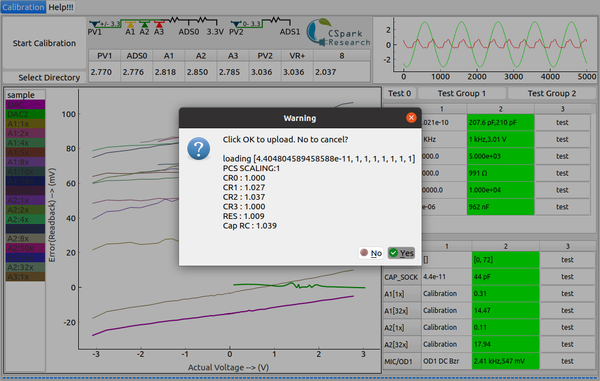
Task: Select the 2.818 cell under A1
Action: [x=169, y=72]
